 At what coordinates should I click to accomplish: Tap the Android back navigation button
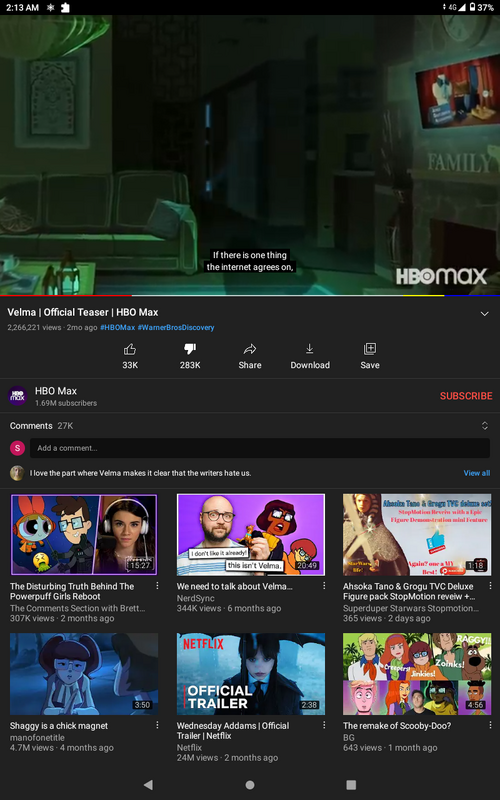click(148, 785)
